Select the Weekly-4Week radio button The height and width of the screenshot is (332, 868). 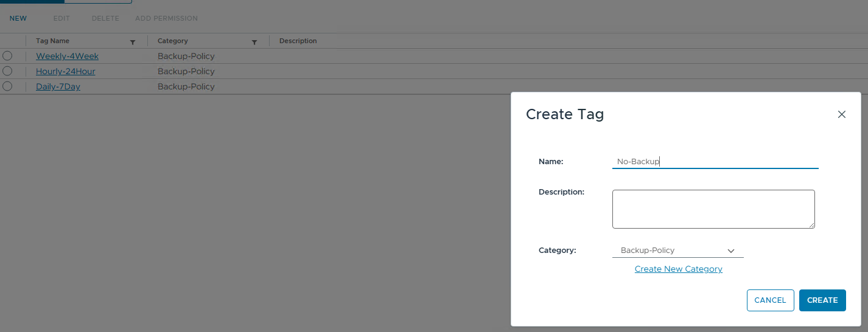click(7, 56)
